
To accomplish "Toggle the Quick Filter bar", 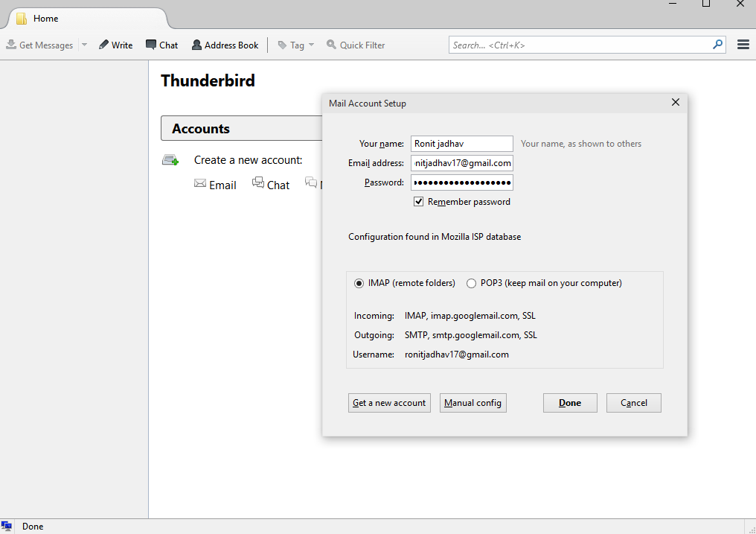I will click(356, 45).
